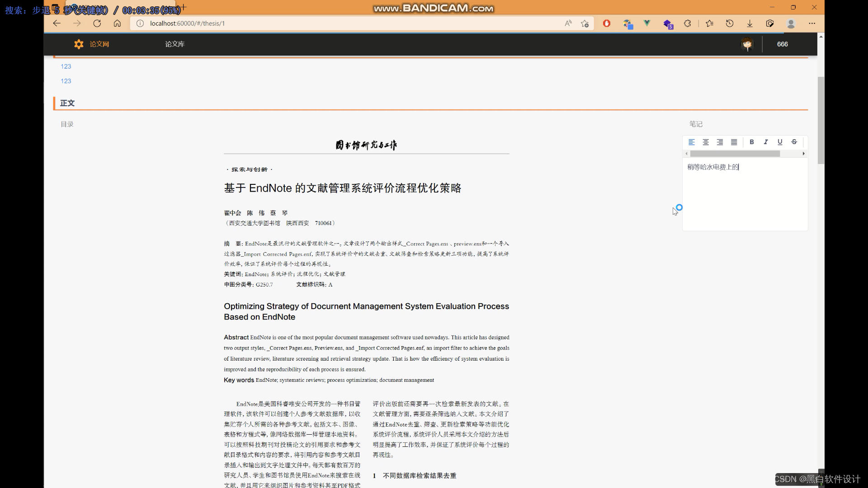
Task: Open a new browser tab
Action: click(x=183, y=7)
